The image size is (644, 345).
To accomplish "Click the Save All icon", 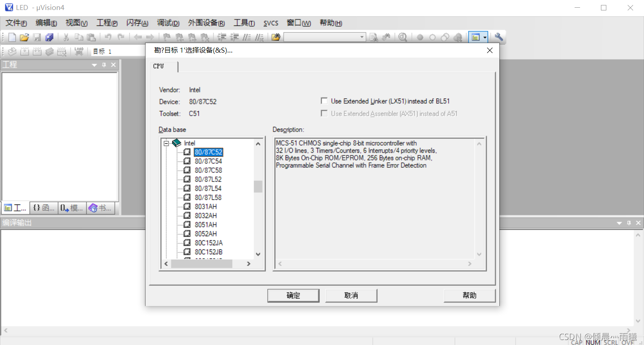I will coord(49,38).
